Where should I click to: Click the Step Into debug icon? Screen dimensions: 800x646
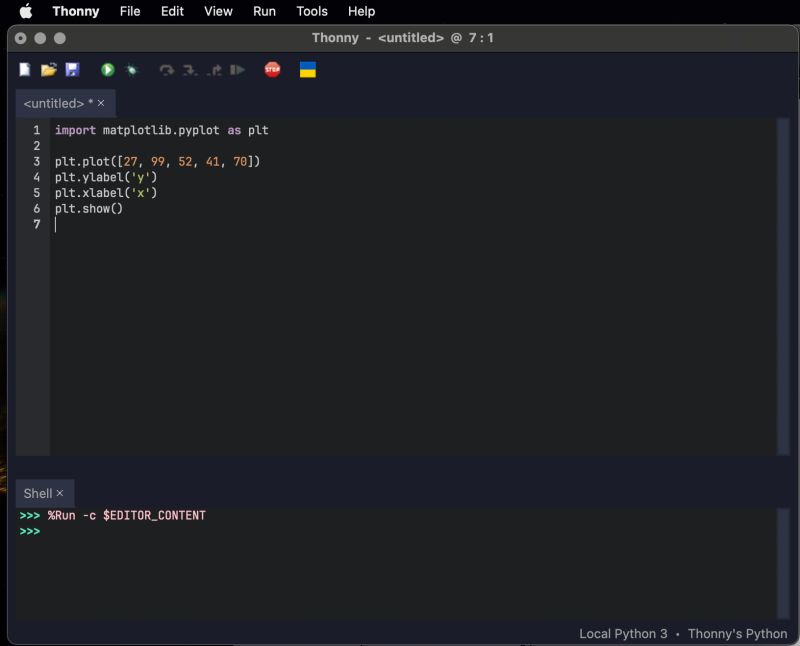pos(187,69)
